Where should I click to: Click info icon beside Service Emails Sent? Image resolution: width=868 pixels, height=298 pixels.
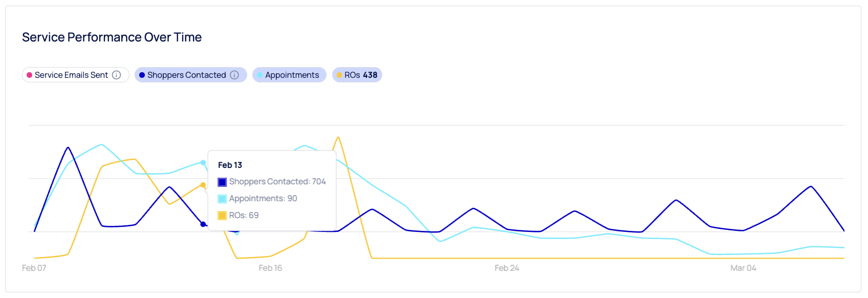(117, 75)
